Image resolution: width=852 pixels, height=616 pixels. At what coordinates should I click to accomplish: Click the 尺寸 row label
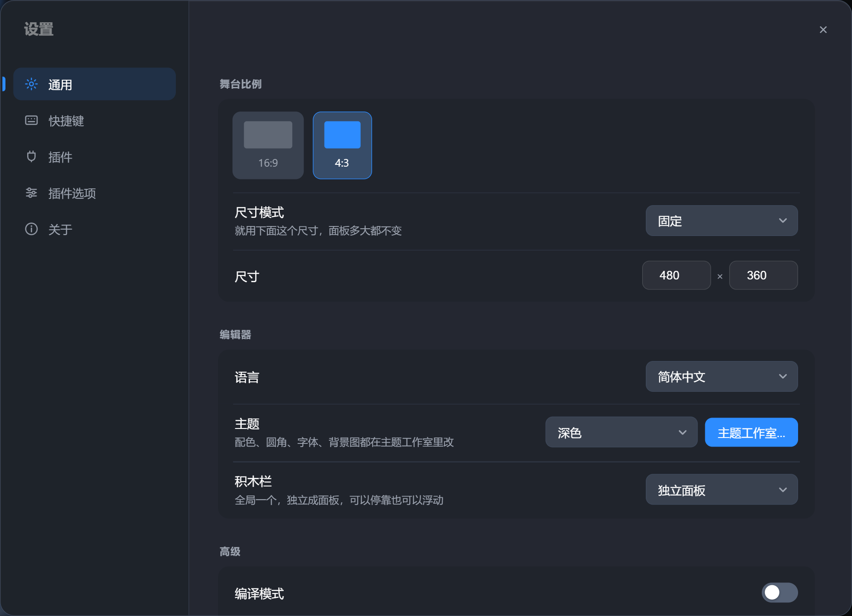[x=247, y=276]
